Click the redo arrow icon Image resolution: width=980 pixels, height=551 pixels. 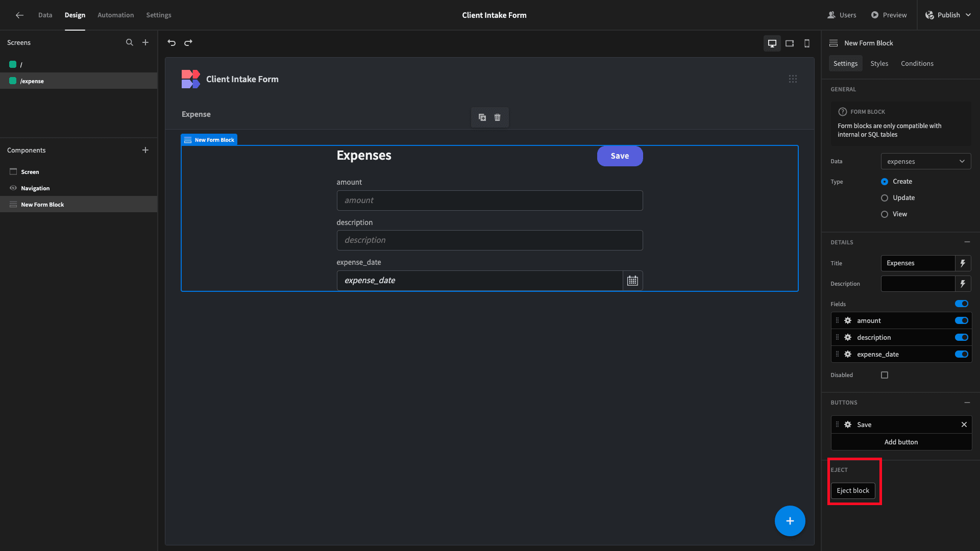coord(188,43)
